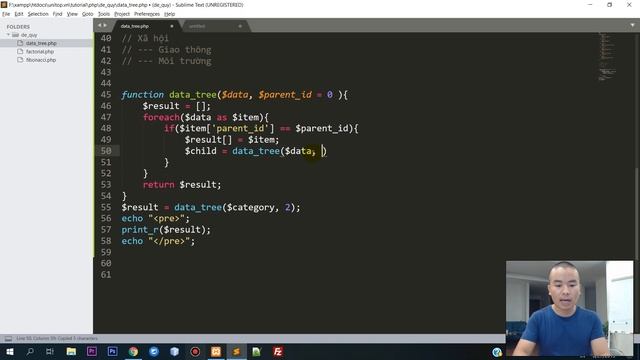This screenshot has height=360, width=640.
Task: Open data_tree.php in the sidebar
Action: pyautogui.click(x=41, y=43)
